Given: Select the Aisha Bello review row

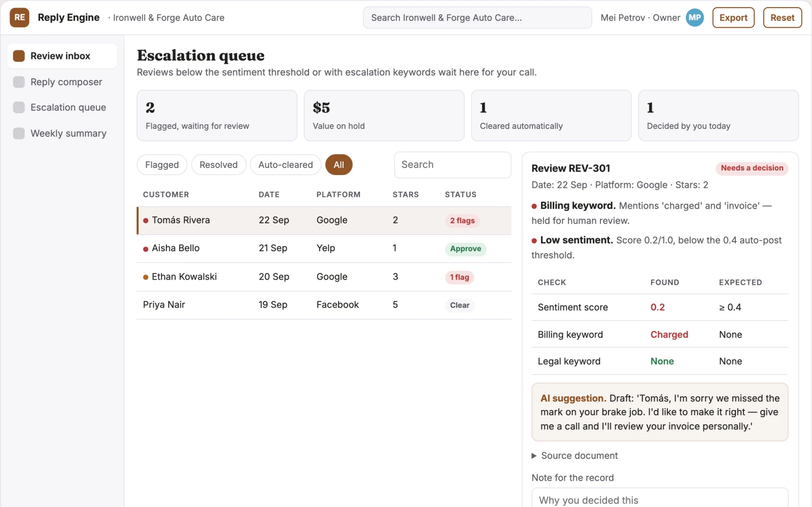Looking at the screenshot, I should 324,249.
